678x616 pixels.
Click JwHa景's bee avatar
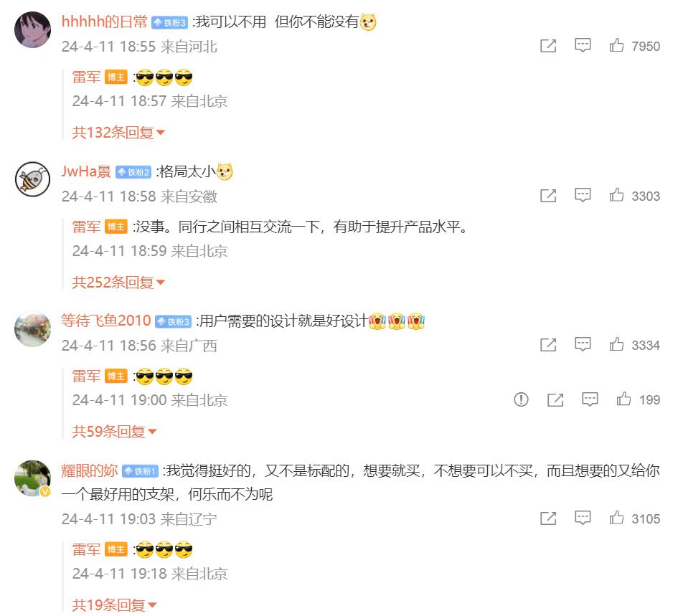click(x=32, y=179)
